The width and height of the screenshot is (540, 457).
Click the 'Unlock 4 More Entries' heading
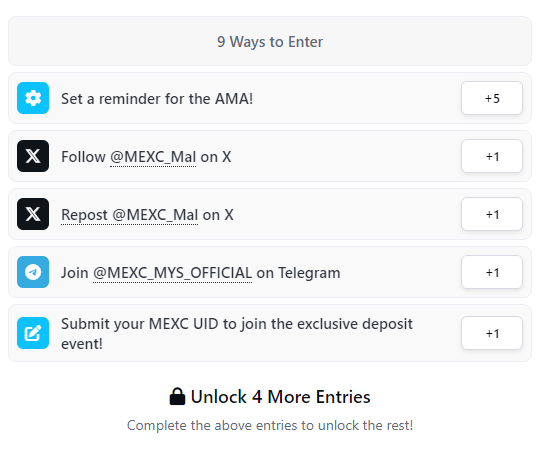tap(280, 397)
